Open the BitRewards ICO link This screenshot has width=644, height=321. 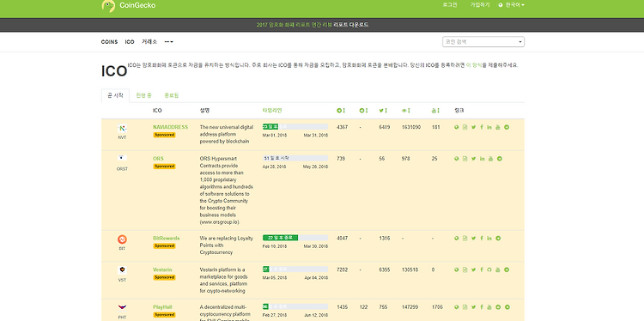point(166,238)
